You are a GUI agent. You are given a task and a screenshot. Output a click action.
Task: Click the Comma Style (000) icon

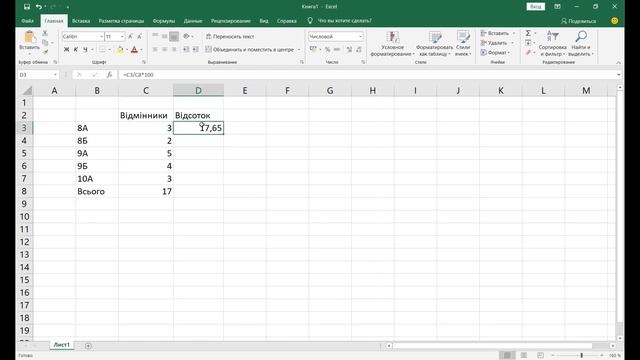click(337, 49)
